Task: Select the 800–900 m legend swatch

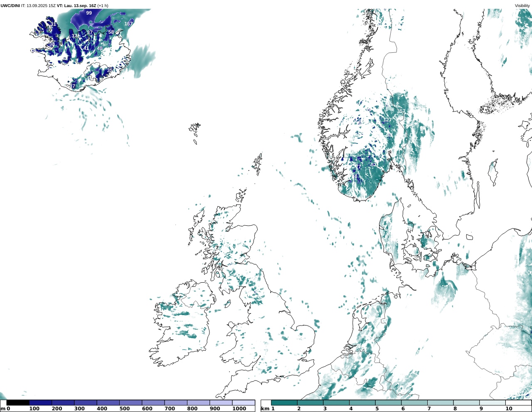Action: click(198, 402)
